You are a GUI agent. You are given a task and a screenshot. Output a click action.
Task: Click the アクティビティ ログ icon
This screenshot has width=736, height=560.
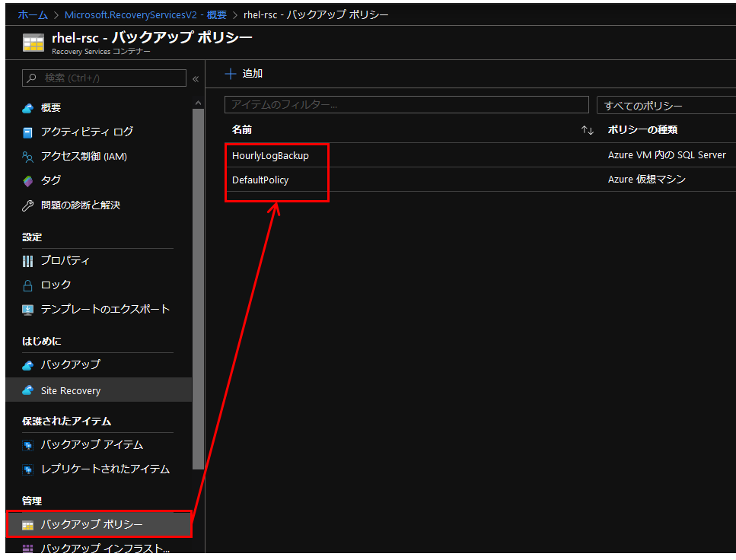click(27, 133)
